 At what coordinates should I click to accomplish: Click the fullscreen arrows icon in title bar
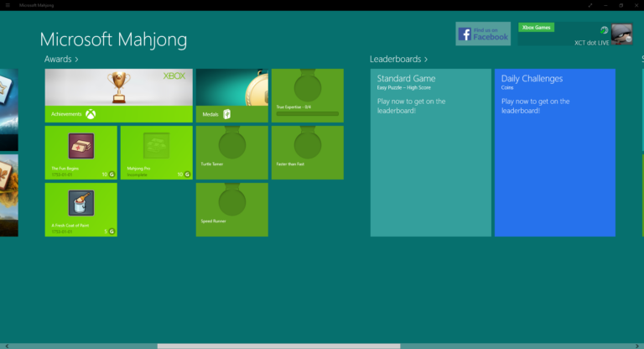click(590, 5)
